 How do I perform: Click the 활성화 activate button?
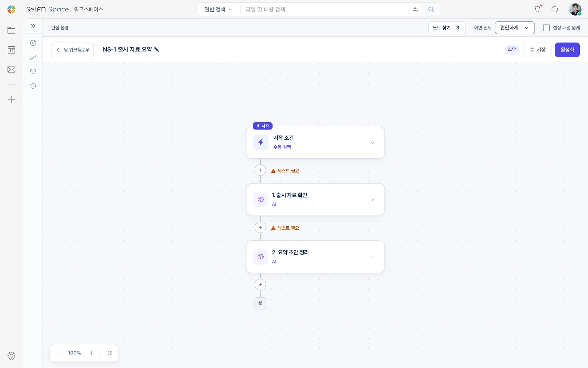(567, 50)
